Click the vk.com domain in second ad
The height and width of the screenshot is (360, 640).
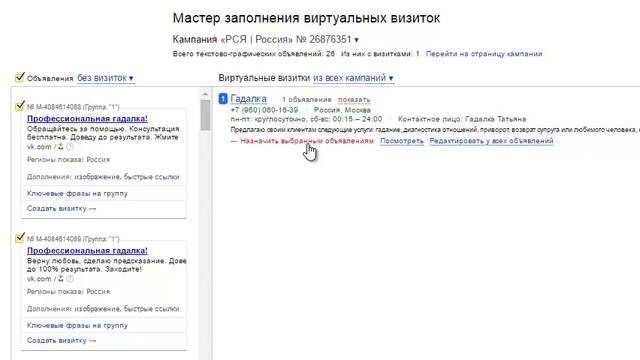click(39, 279)
